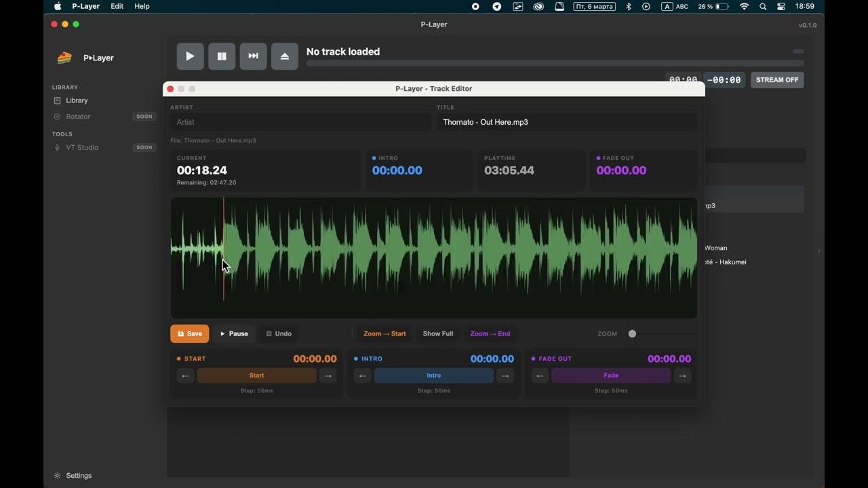Screen dimensions: 868x488
Task: Click the ZOOM slider handle
Action: coord(632,333)
